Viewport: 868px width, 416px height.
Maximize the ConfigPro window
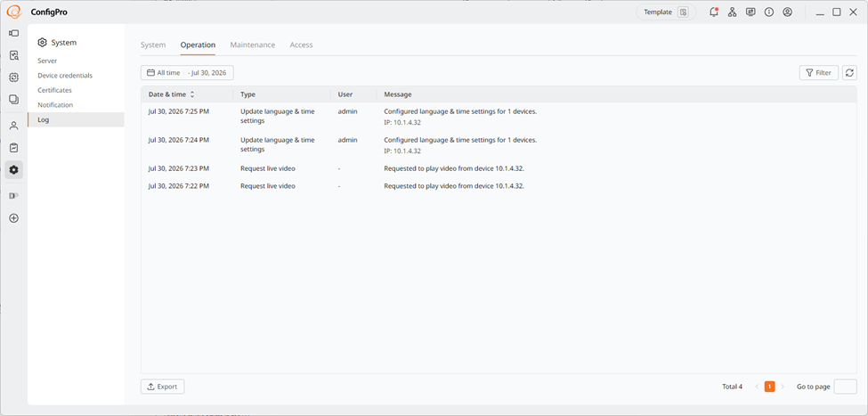pos(837,12)
